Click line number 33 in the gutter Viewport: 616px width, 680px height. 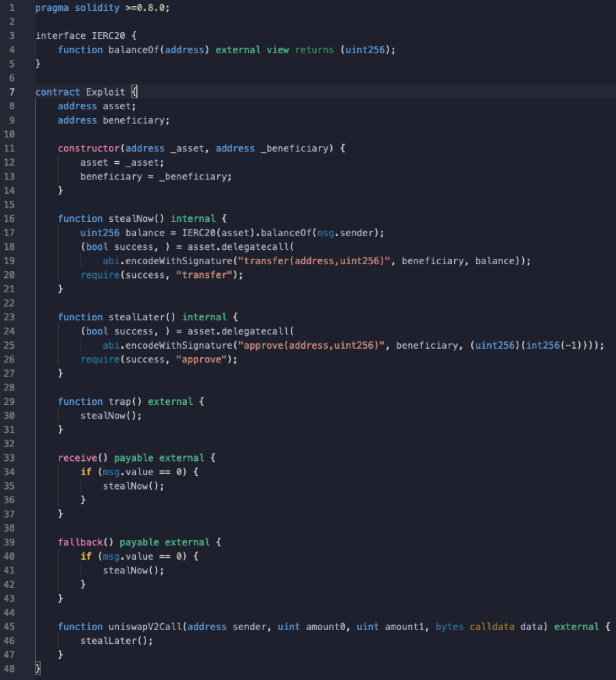(9, 458)
